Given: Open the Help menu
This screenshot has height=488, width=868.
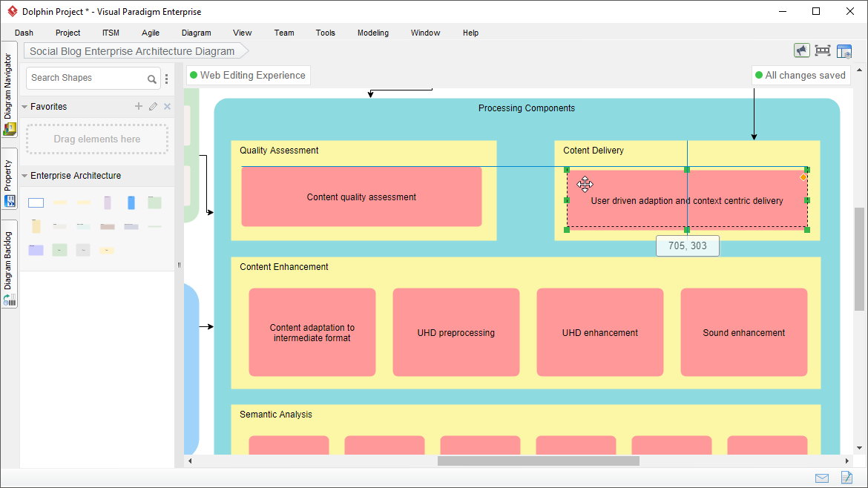Looking at the screenshot, I should pyautogui.click(x=470, y=33).
